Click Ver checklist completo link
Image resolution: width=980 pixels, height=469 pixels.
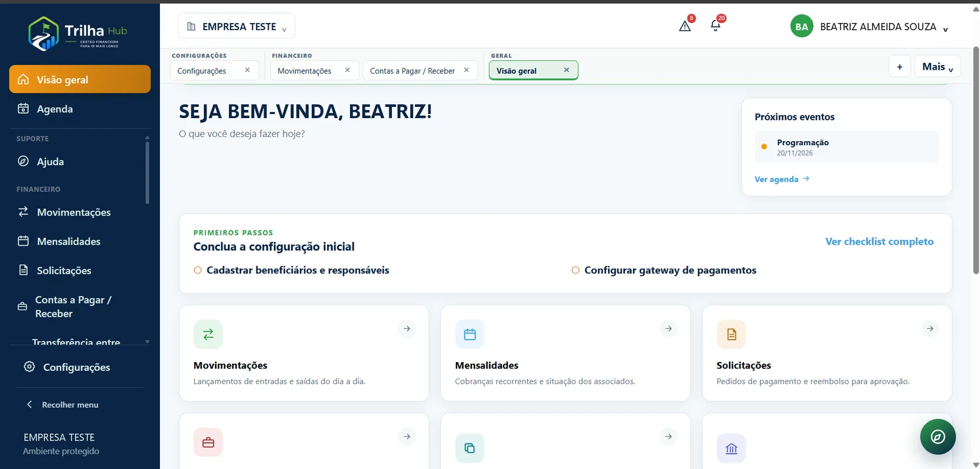[879, 241]
